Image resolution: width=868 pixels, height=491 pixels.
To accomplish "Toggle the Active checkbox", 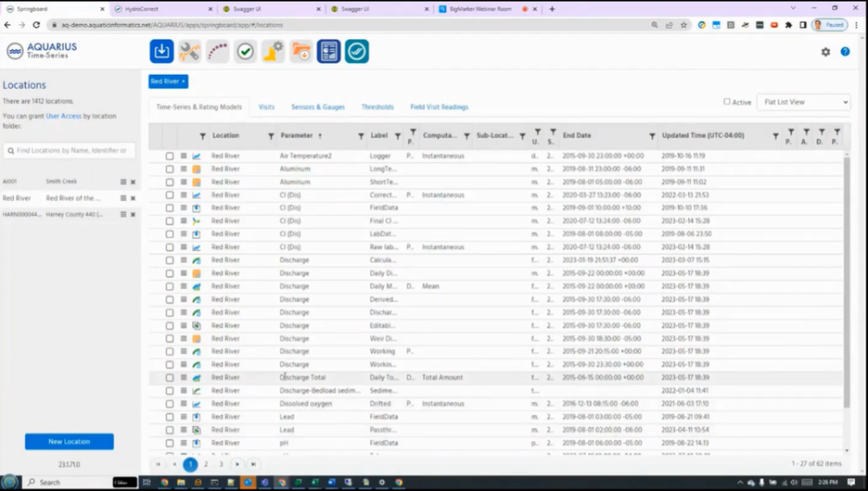I will point(727,102).
